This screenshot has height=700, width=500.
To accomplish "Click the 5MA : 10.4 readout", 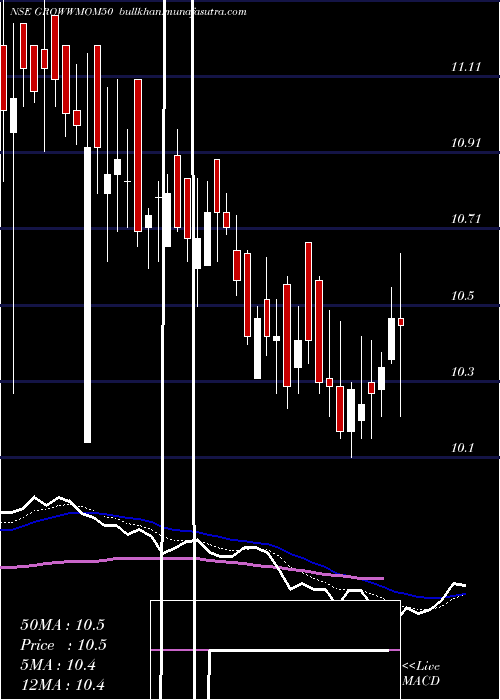I will click(x=58, y=666).
